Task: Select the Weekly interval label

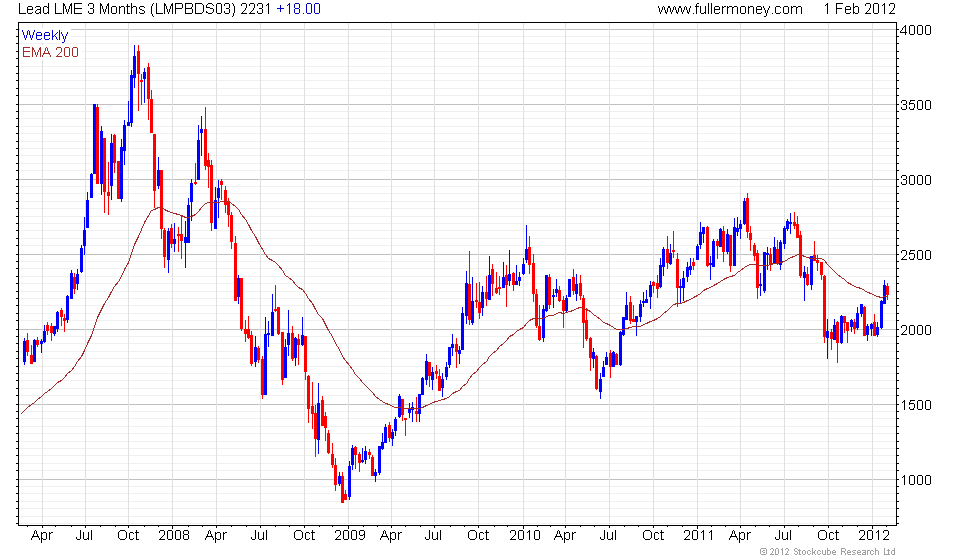Action: (x=44, y=36)
